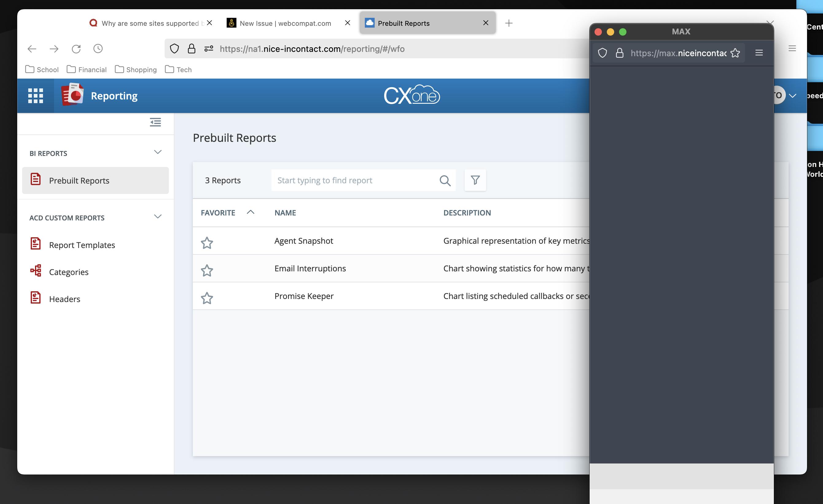Go forward in browser history
The height and width of the screenshot is (504, 823).
tap(54, 49)
